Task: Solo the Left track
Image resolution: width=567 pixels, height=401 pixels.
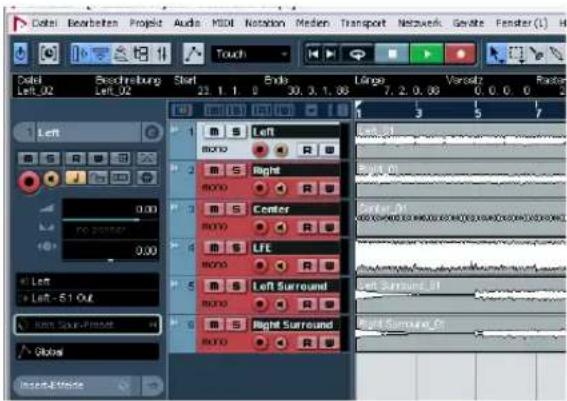Action: tap(236, 132)
